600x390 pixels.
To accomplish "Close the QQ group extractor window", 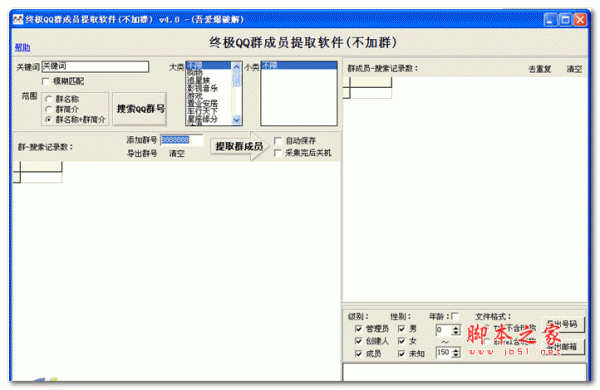I will tap(580, 20).
